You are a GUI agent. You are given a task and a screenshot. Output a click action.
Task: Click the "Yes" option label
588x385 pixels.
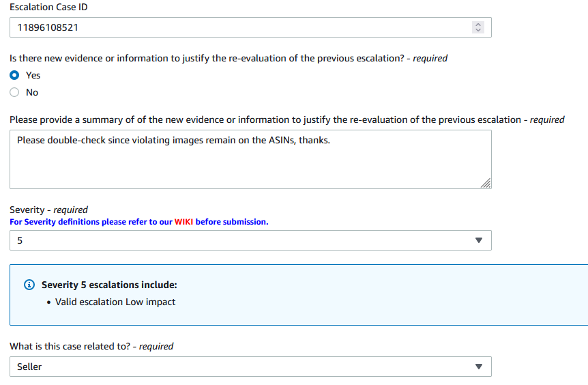click(x=33, y=75)
